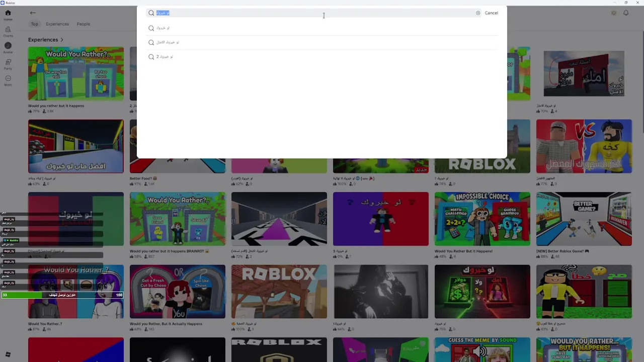Switch to the Top tab
The image size is (644, 362).
tap(34, 24)
